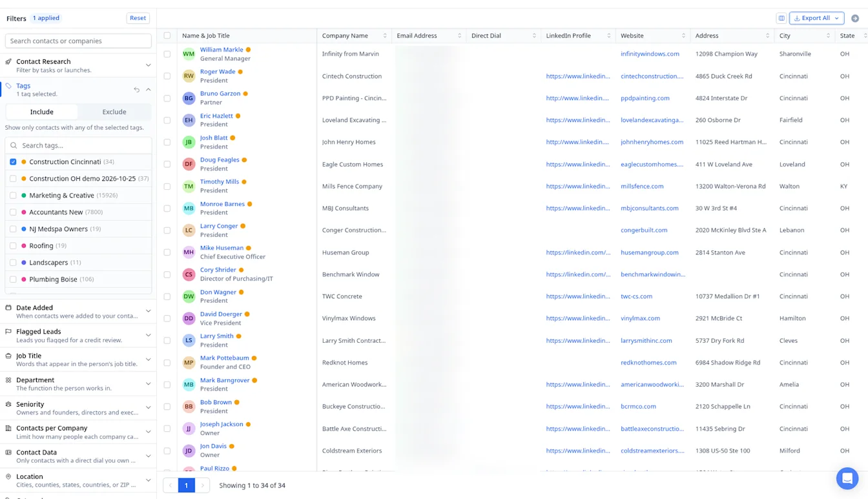The image size is (868, 499).
Task: Sort by Address column arrows
Action: (767, 36)
